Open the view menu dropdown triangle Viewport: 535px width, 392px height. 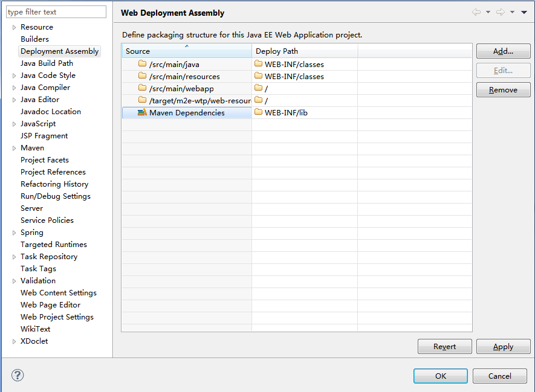[524, 13]
